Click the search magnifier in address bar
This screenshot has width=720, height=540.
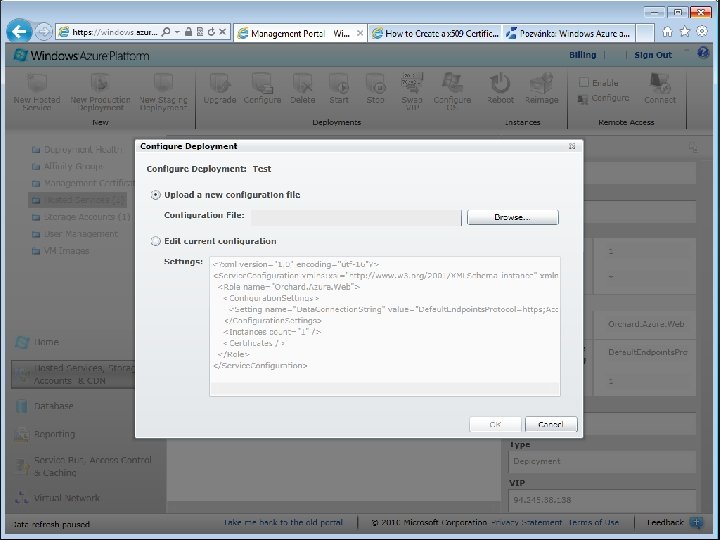(166, 32)
